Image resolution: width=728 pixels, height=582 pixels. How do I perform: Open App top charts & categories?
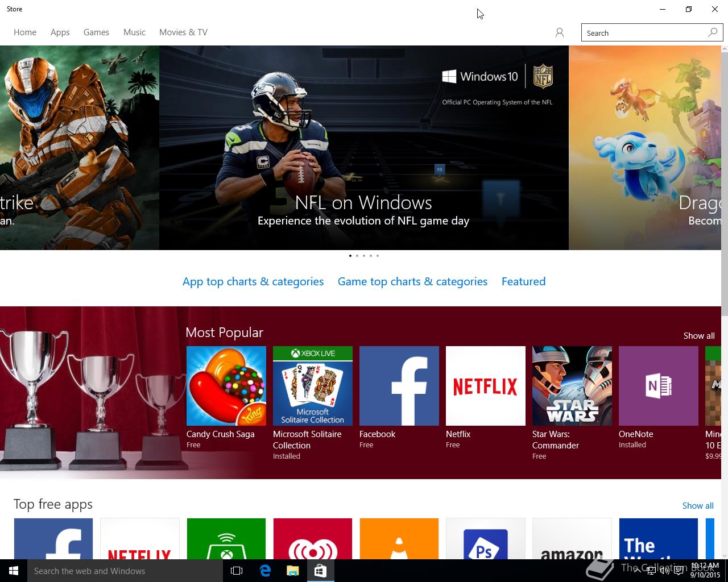coord(253,281)
